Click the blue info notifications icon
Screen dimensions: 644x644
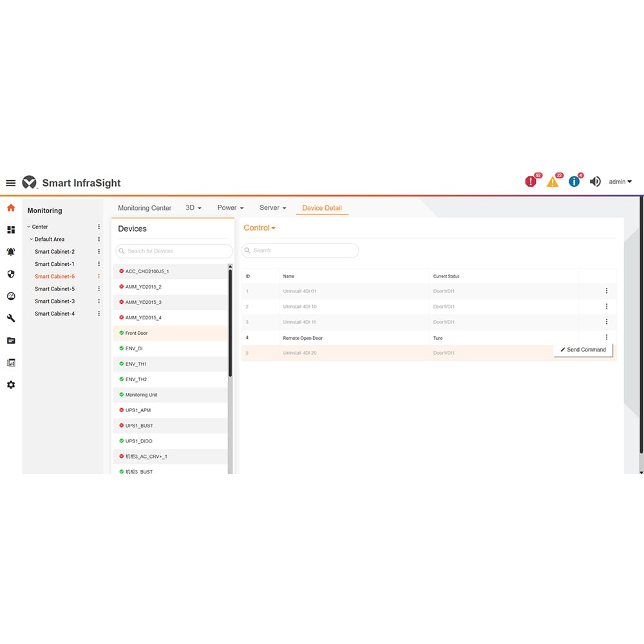(574, 182)
